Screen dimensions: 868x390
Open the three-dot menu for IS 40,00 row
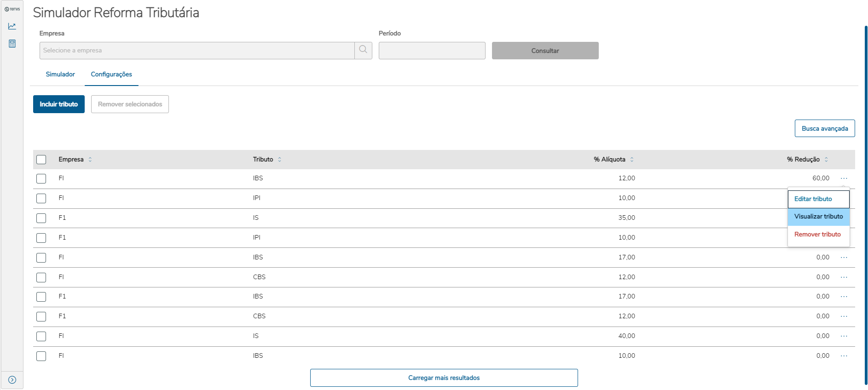pos(844,336)
